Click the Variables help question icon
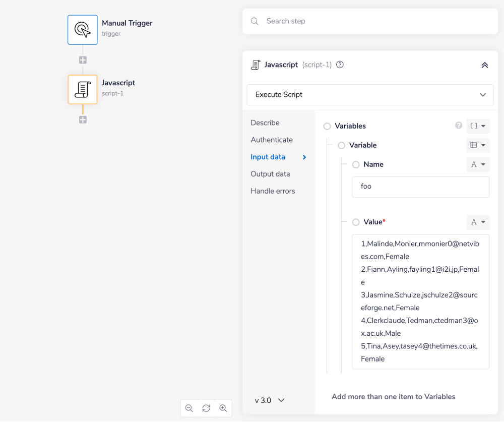504x422 pixels. (x=459, y=126)
